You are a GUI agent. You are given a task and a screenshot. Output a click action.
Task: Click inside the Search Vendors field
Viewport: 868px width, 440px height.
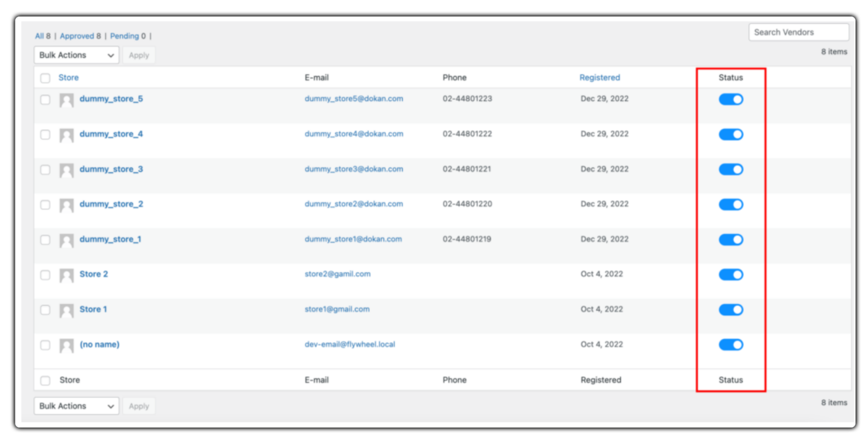[799, 32]
